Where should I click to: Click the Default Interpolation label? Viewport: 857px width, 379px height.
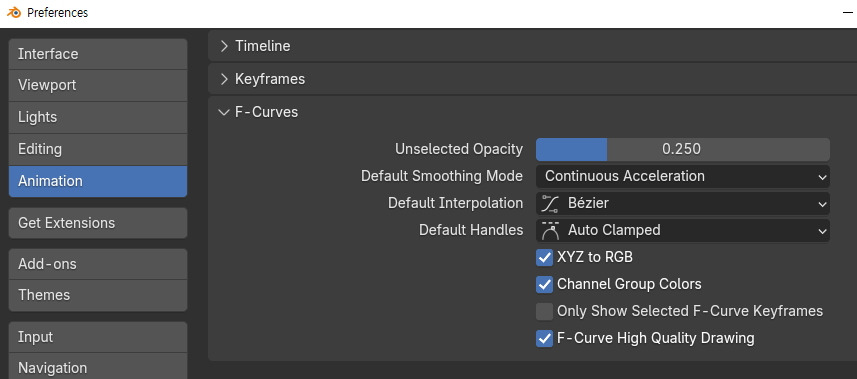coord(455,203)
